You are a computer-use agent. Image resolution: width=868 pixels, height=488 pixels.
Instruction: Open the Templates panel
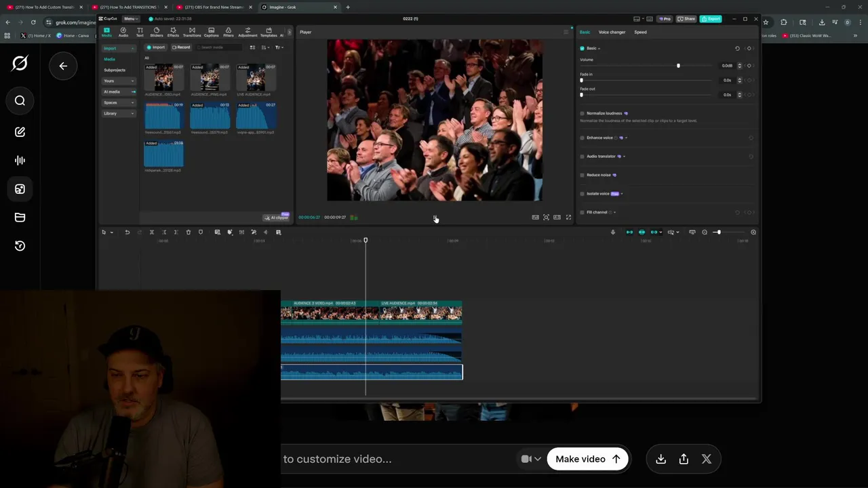click(269, 32)
